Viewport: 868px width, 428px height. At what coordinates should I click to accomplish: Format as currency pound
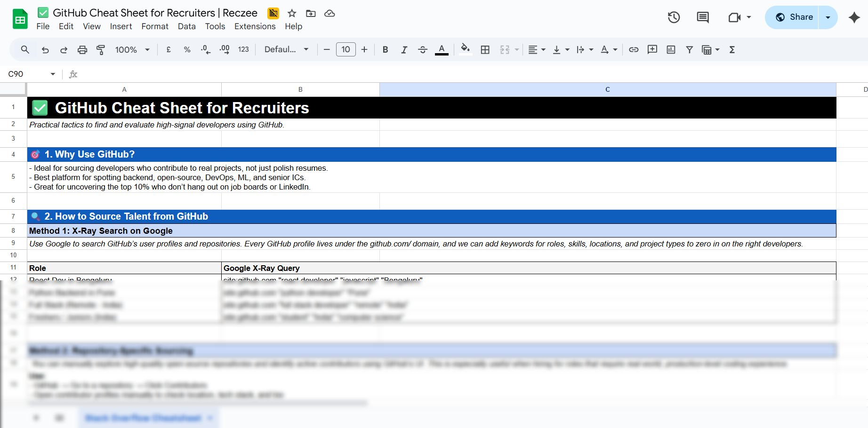pos(169,49)
